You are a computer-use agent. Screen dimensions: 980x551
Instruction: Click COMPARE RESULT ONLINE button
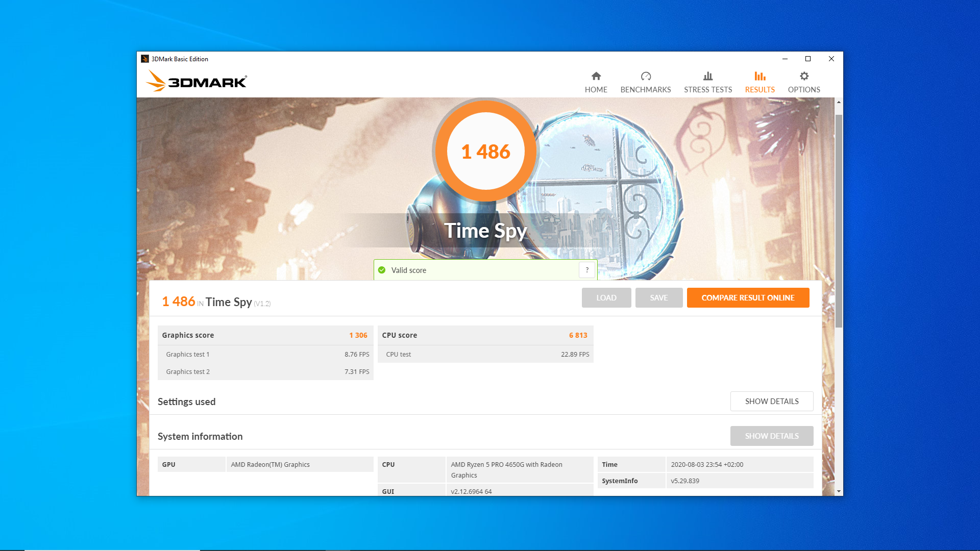point(748,298)
